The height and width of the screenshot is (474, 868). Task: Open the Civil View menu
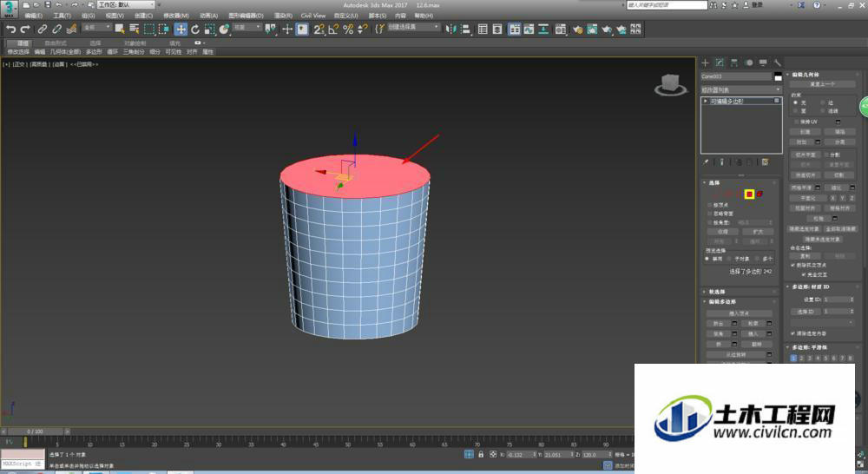point(313,16)
